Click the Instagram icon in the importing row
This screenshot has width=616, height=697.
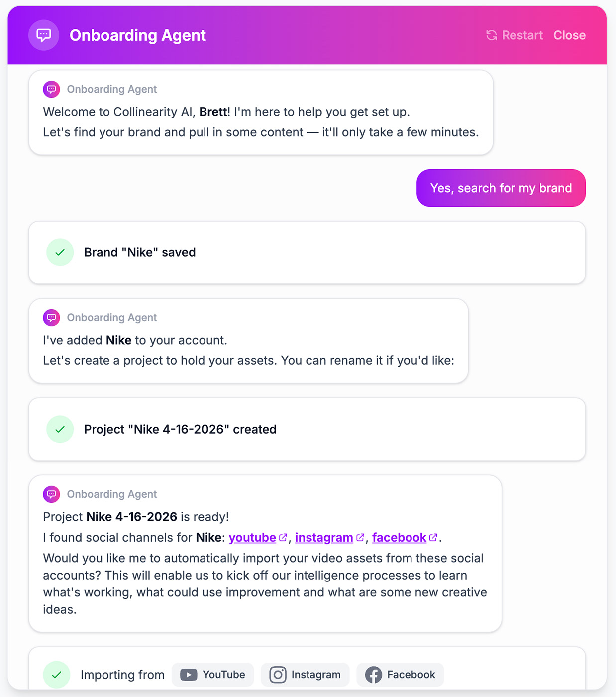(x=278, y=675)
